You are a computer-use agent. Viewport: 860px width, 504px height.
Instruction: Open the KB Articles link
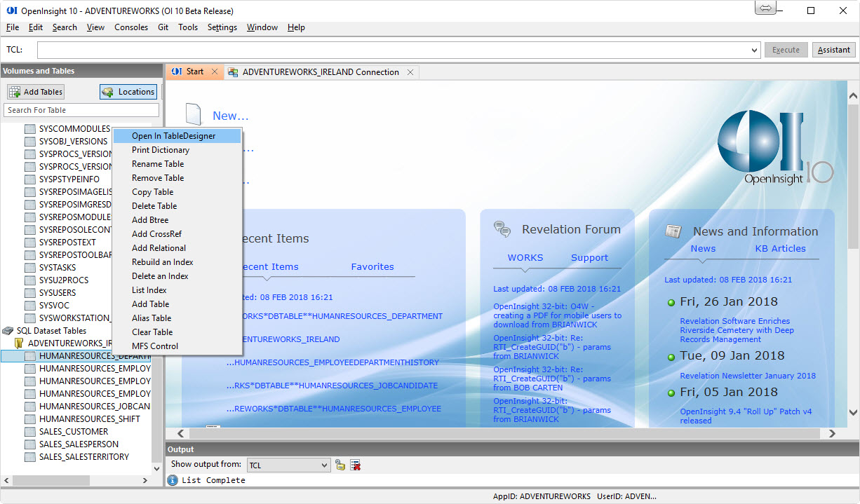[780, 248]
